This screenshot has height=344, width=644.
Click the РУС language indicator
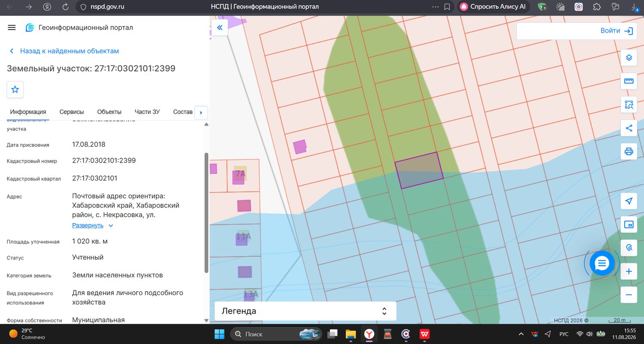click(x=564, y=334)
